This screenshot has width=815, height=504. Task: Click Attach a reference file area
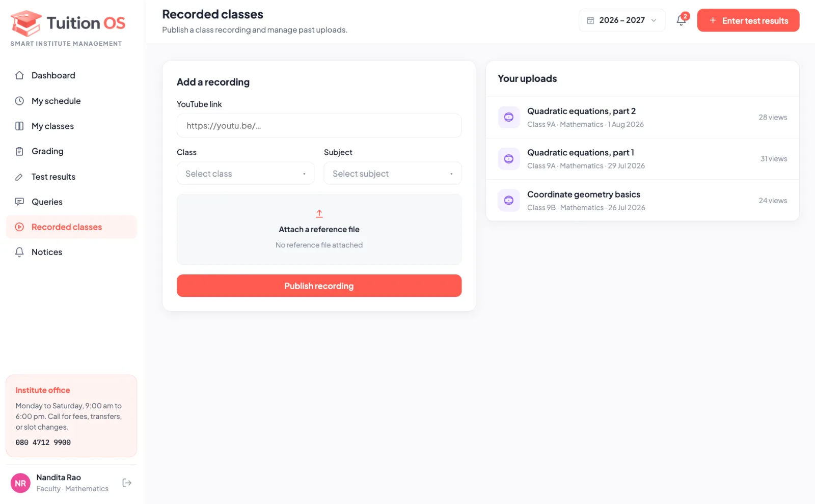[319, 230]
